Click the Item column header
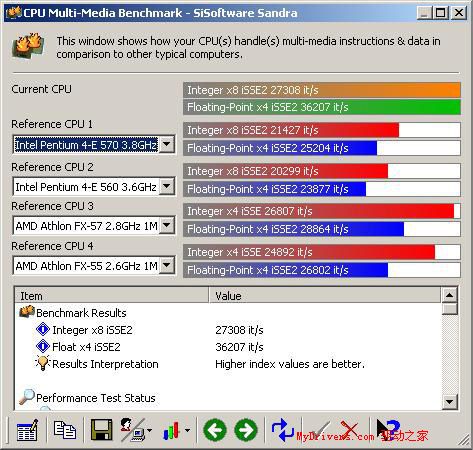This screenshot has height=450, width=473. coord(112,295)
